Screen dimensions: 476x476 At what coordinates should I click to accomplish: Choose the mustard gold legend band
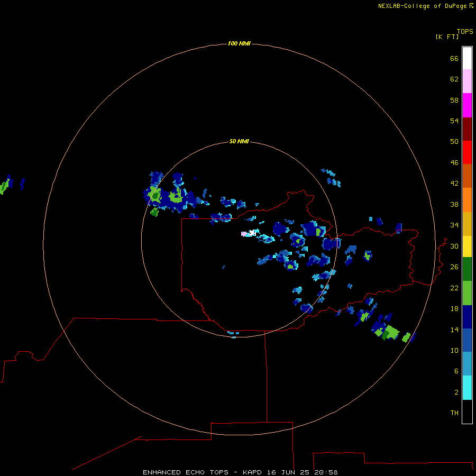point(467,224)
